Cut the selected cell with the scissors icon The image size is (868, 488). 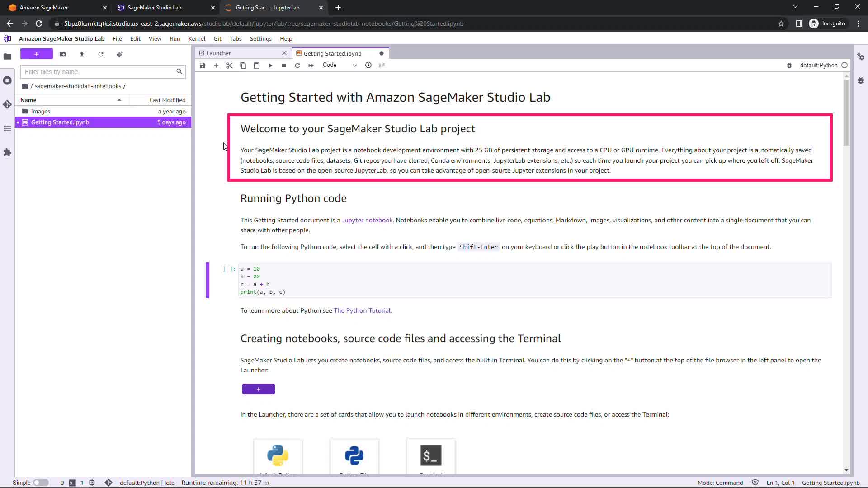click(230, 66)
